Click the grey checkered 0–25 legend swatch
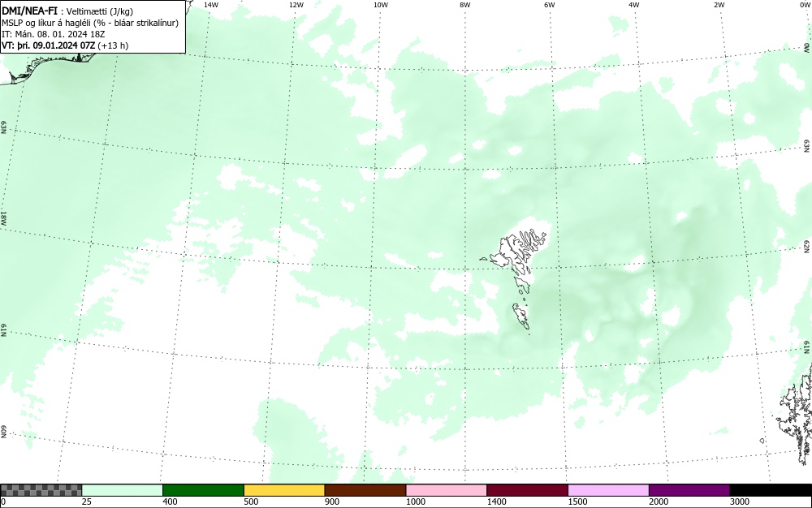The height and width of the screenshot is (508, 812). [x=41, y=490]
